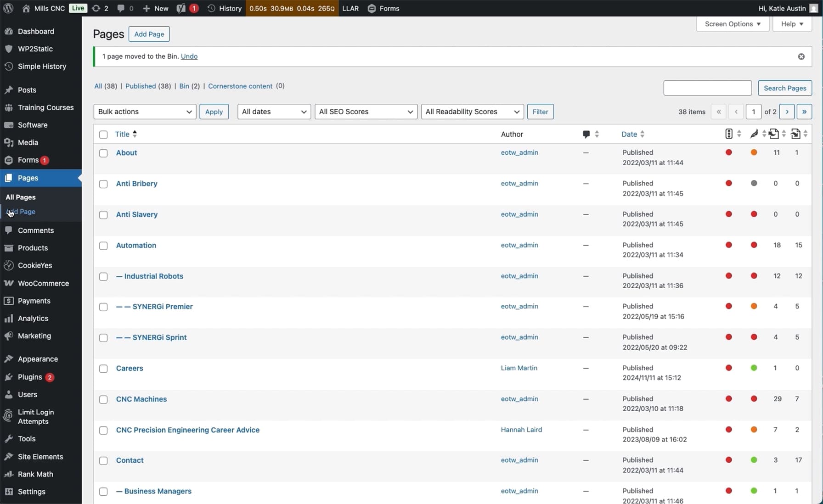The width and height of the screenshot is (823, 504).
Task: Sort by the readability score feather icon
Action: tap(754, 134)
